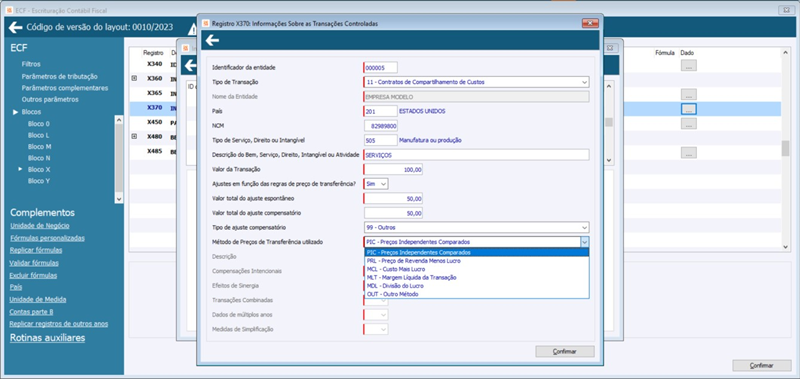
Task: Select Bloco Y in sidebar
Action: click(x=39, y=181)
